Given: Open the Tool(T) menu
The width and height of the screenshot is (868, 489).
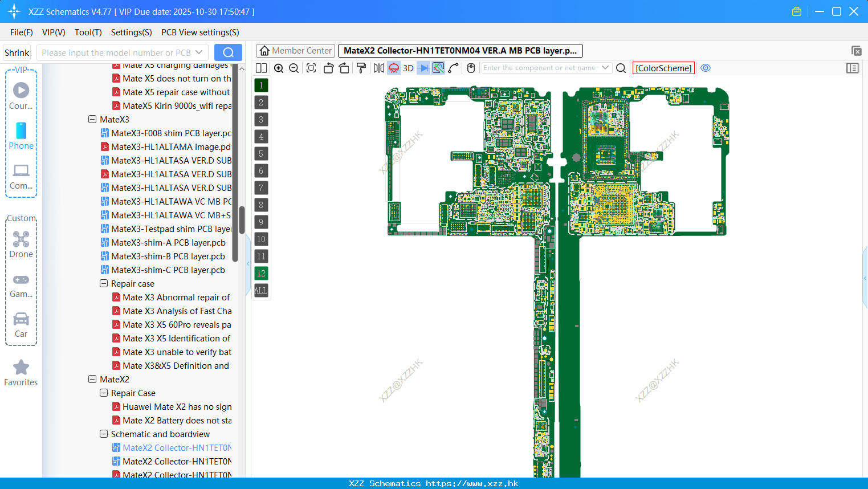Looking at the screenshot, I should coord(88,32).
